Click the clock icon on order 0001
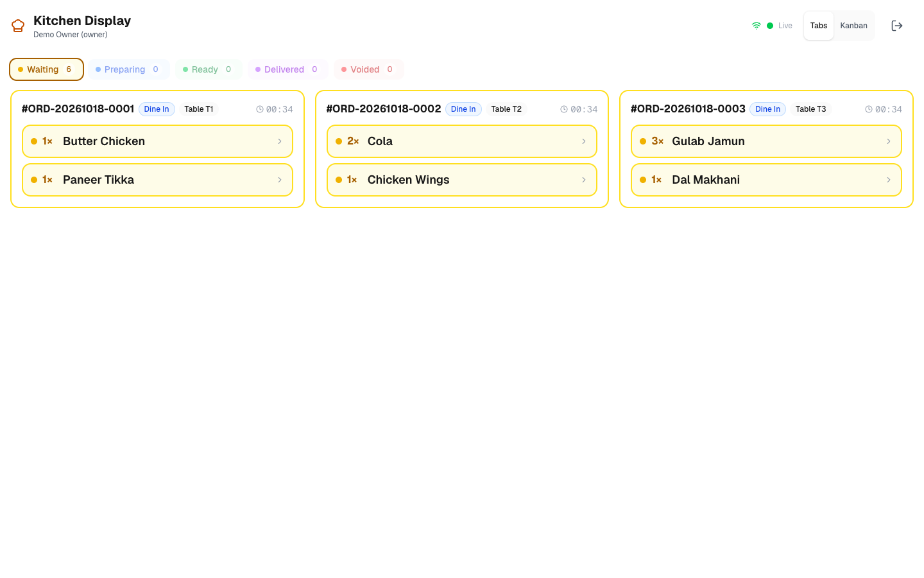This screenshot has width=924, height=578. (x=260, y=109)
